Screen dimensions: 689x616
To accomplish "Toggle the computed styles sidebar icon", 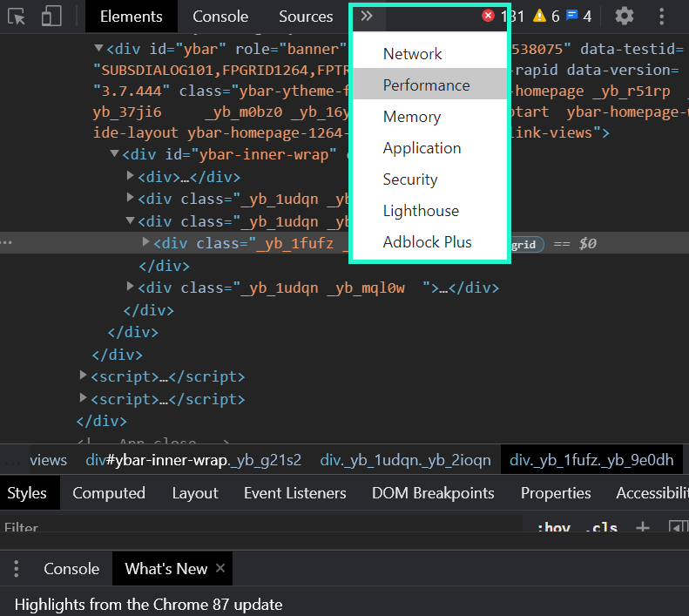I will pyautogui.click(x=677, y=526).
